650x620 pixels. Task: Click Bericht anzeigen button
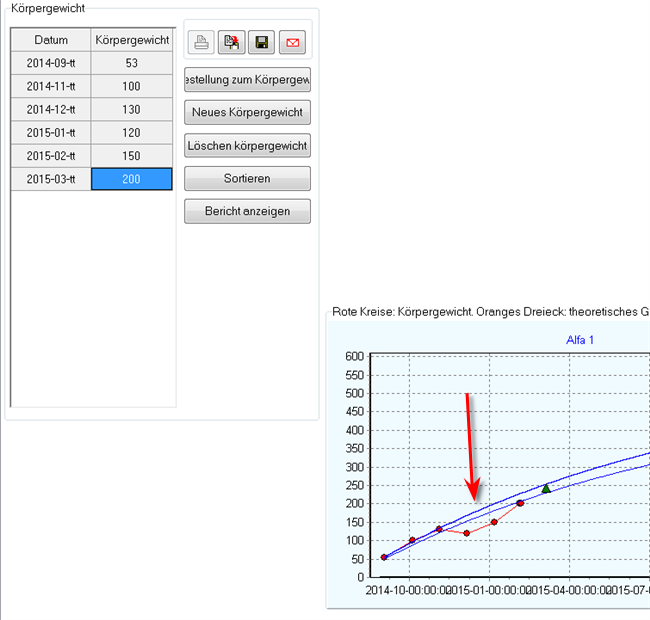[247, 211]
